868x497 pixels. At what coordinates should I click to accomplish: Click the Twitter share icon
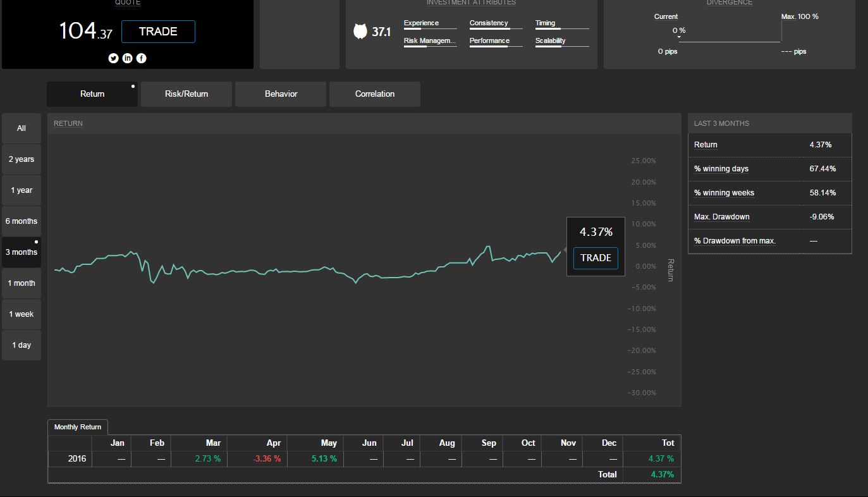[x=113, y=58]
